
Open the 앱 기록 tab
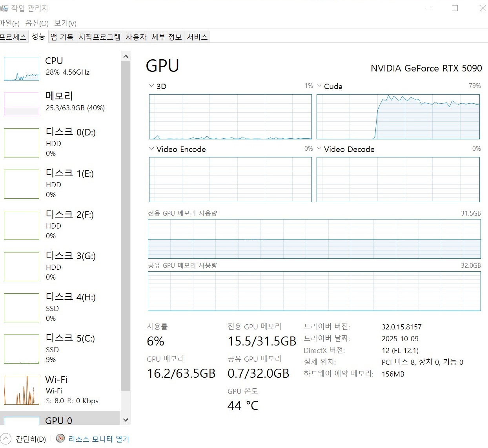pos(61,37)
